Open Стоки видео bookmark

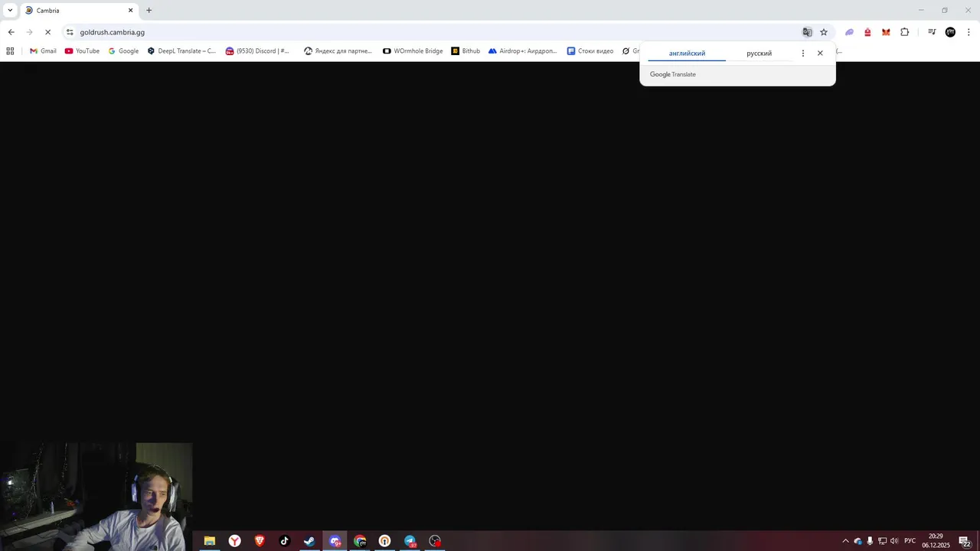[x=590, y=51]
